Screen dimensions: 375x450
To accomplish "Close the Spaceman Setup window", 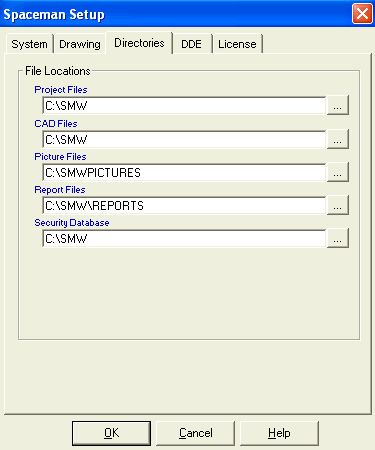I will [x=362, y=14].
